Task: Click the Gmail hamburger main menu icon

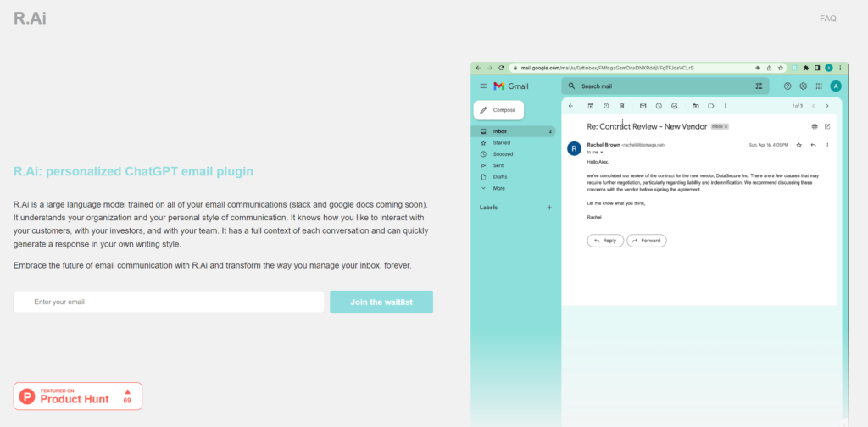Action: tap(483, 86)
